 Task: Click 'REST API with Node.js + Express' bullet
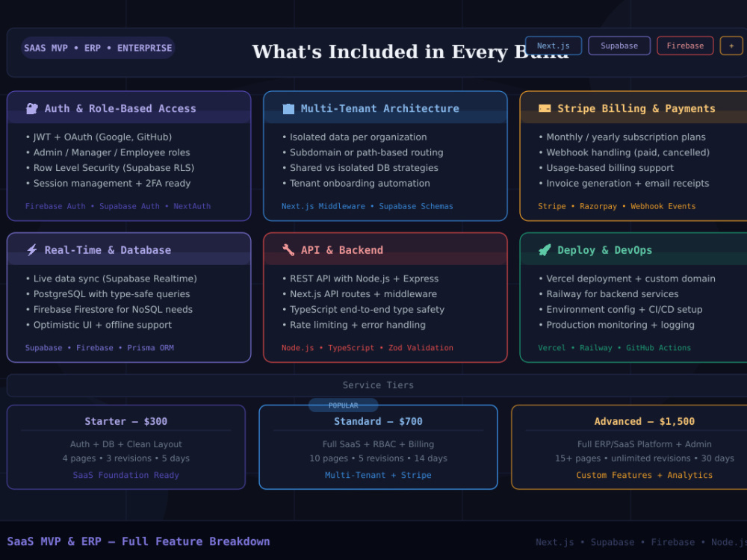(360, 279)
